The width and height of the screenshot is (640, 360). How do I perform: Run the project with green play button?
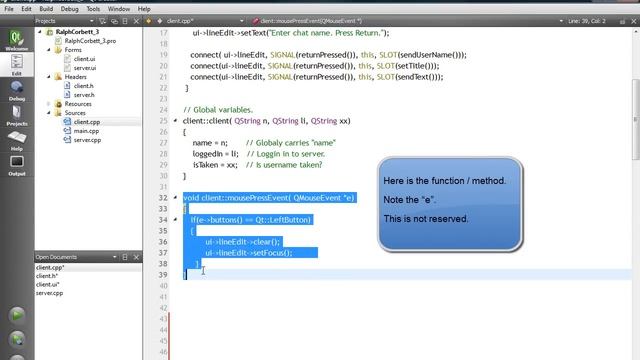(17, 315)
